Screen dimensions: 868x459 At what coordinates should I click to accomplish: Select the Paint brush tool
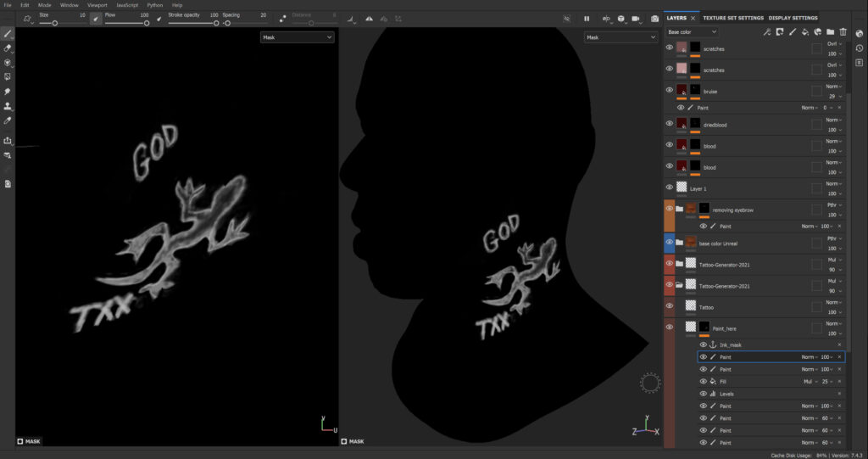[x=8, y=34]
